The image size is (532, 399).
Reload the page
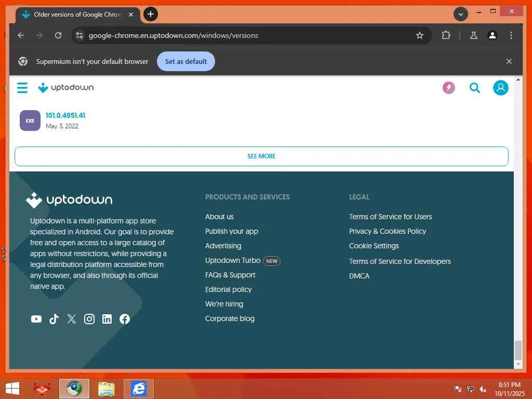tap(58, 35)
